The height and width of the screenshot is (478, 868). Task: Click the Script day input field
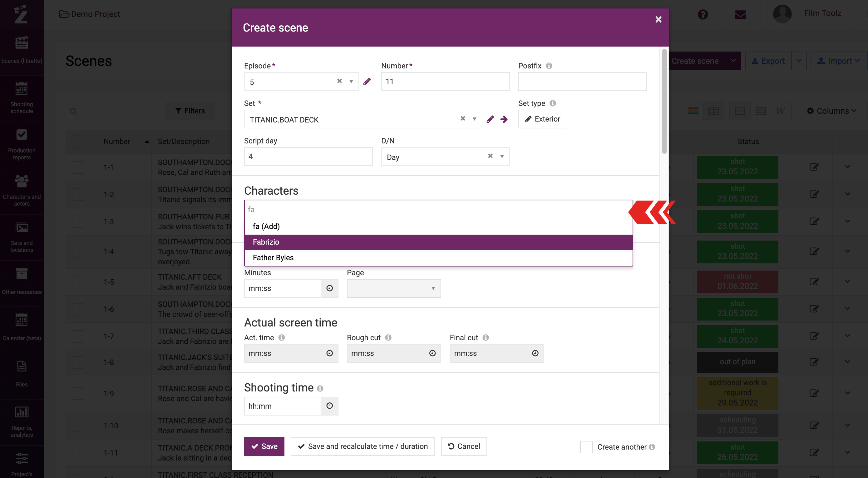pyautogui.click(x=308, y=157)
